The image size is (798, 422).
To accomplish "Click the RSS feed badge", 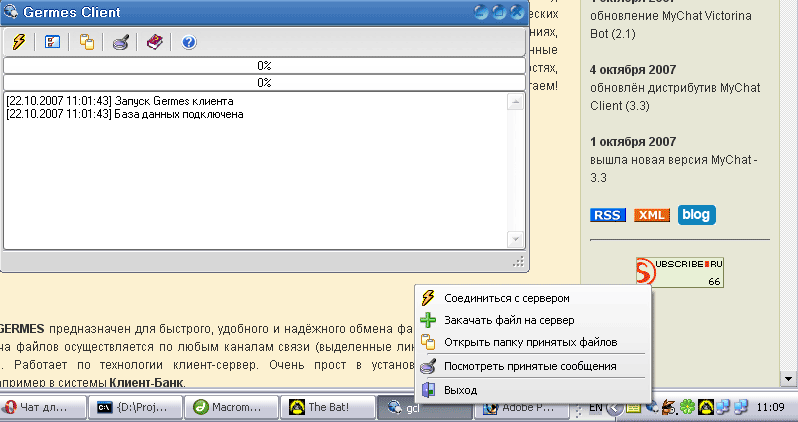I will point(608,215).
